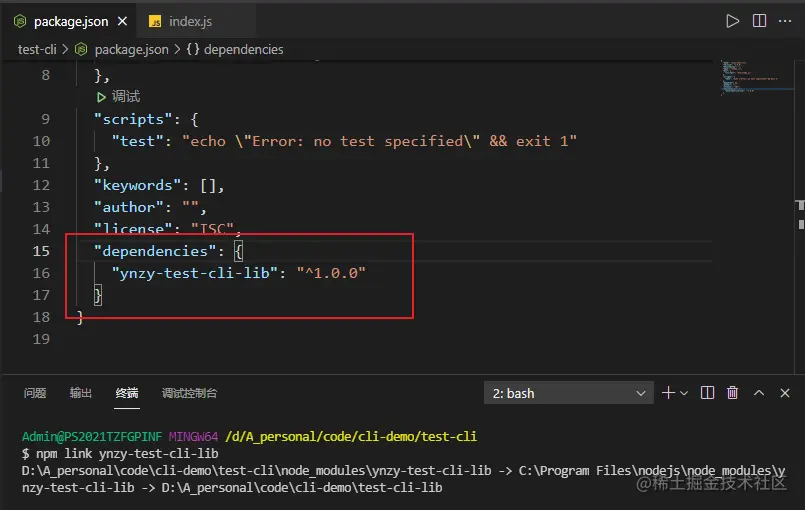
Task: Click line number 19 in the gutter
Action: [x=42, y=339]
